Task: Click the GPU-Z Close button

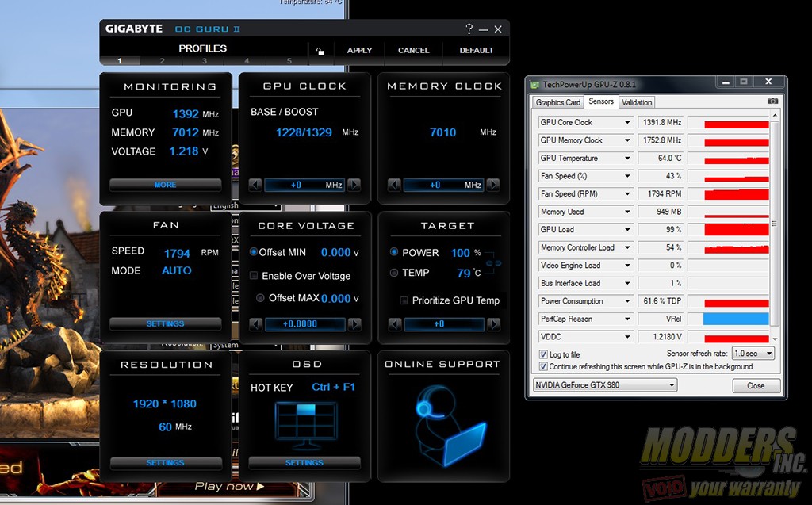Action: 756,386
